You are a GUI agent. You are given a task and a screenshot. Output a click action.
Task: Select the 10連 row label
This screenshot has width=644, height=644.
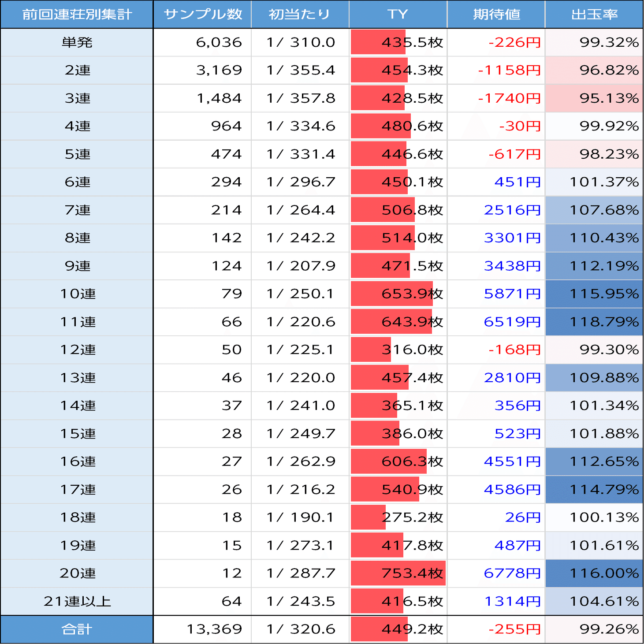[77, 294]
